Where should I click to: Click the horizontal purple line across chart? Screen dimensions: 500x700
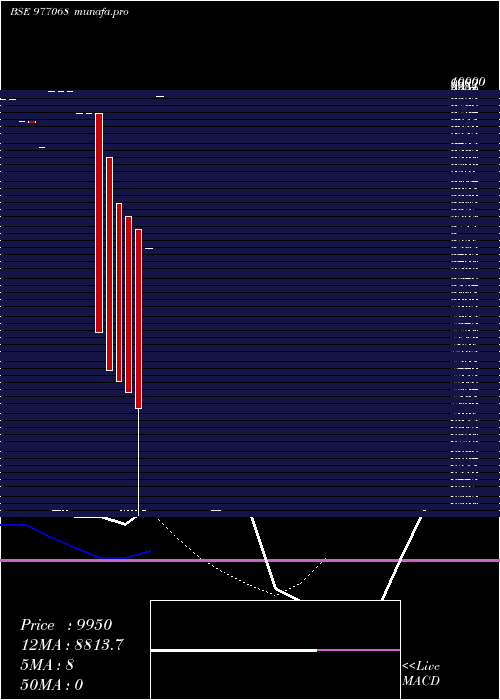[250, 560]
